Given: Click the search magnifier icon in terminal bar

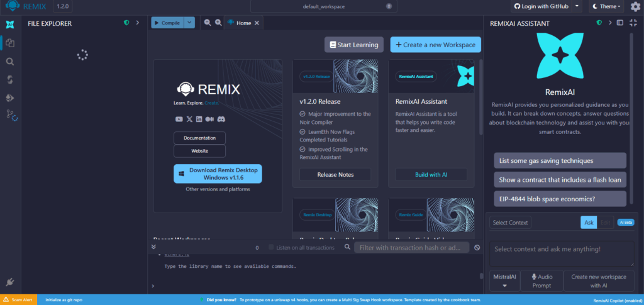Looking at the screenshot, I should 347,247.
